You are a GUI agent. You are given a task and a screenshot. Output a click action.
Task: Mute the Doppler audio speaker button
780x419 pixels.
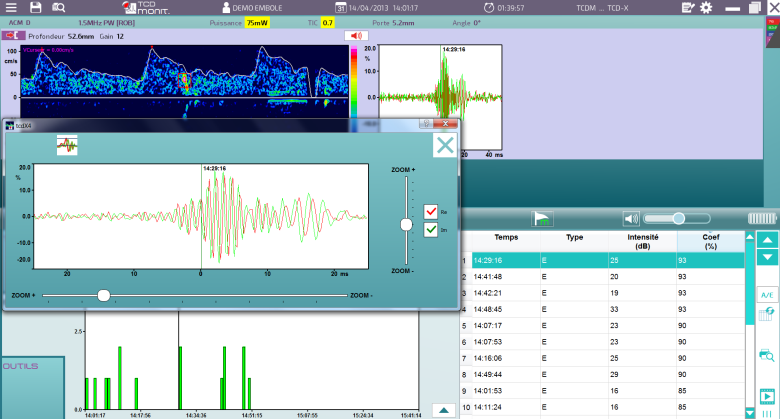click(x=355, y=35)
